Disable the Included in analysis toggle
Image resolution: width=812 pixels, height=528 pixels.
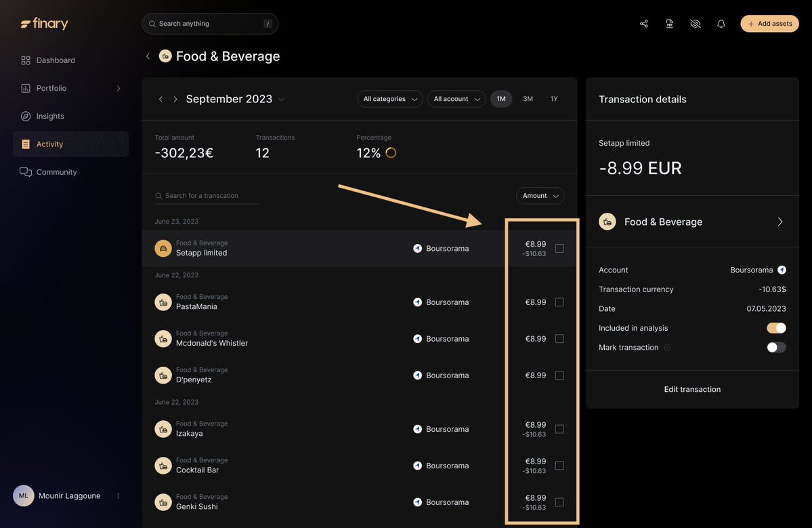tap(776, 328)
